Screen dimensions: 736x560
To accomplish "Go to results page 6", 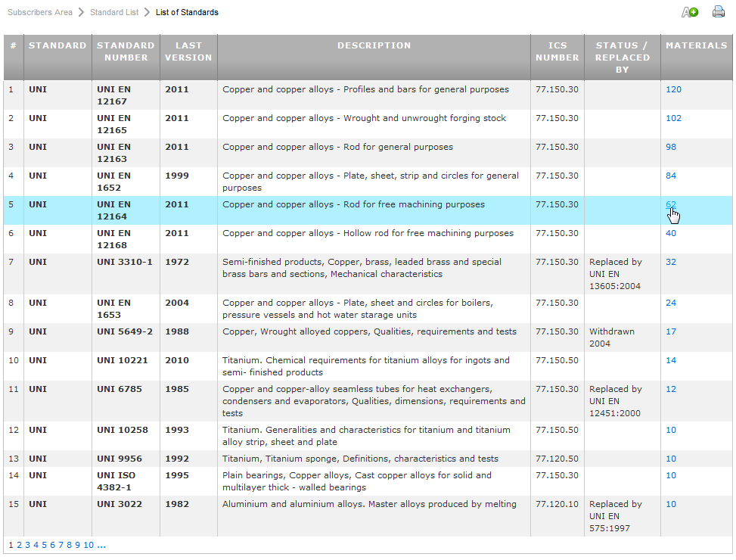I will click(x=53, y=545).
